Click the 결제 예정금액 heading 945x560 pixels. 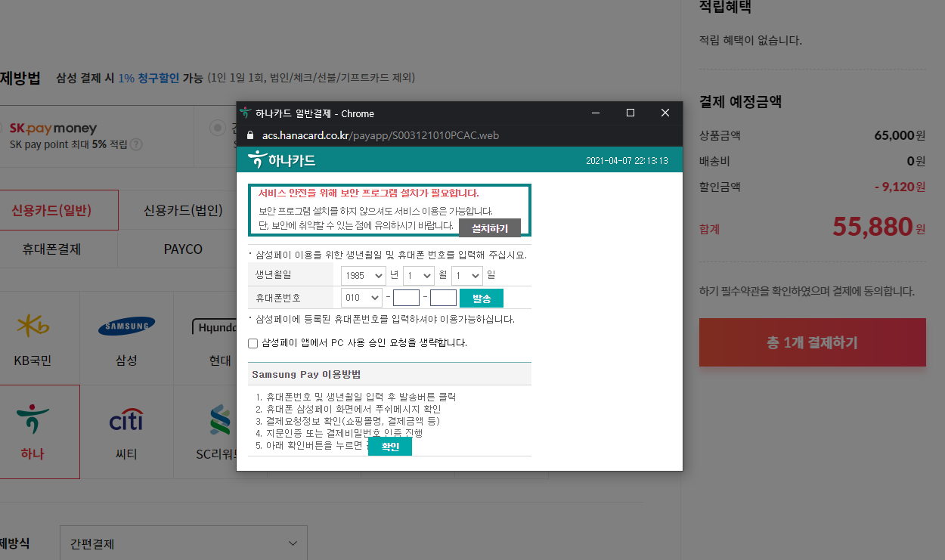[x=740, y=101]
